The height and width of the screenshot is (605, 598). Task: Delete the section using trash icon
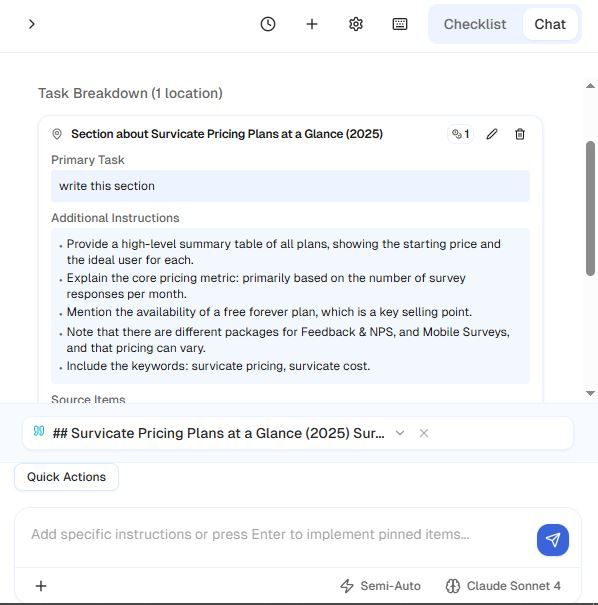(520, 134)
